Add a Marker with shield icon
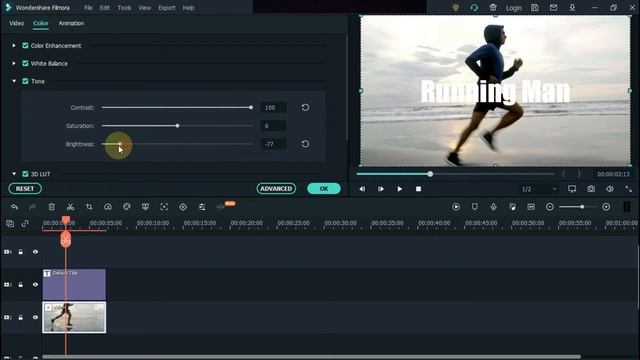Screen dimensions: 640x360 pyautogui.click(x=475, y=207)
